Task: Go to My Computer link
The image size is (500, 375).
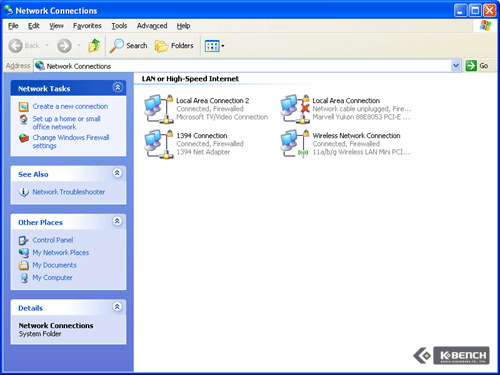Action: point(52,278)
